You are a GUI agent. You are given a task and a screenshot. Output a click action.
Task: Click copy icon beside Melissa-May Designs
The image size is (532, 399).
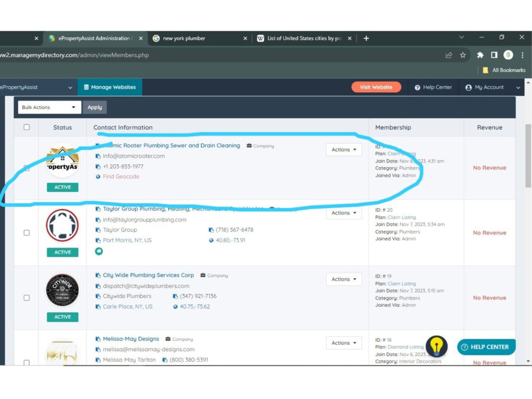tap(98, 339)
